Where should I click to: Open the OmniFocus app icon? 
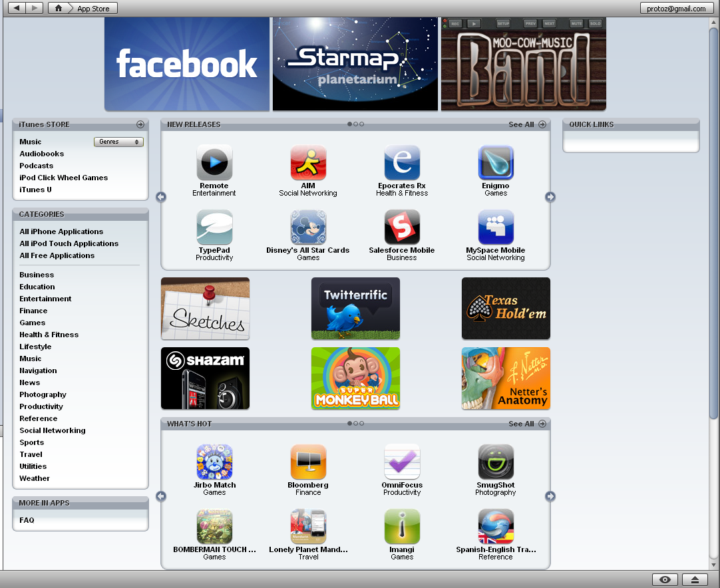[402, 462]
